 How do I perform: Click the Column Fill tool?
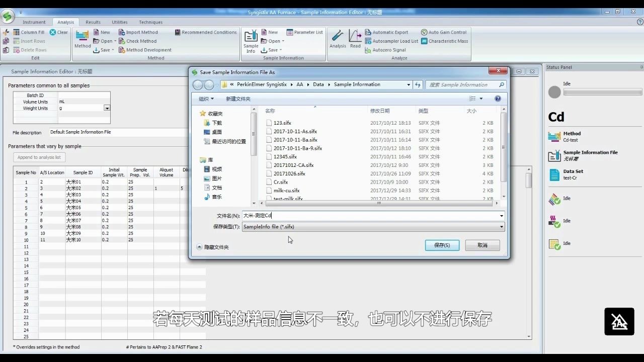29,32
